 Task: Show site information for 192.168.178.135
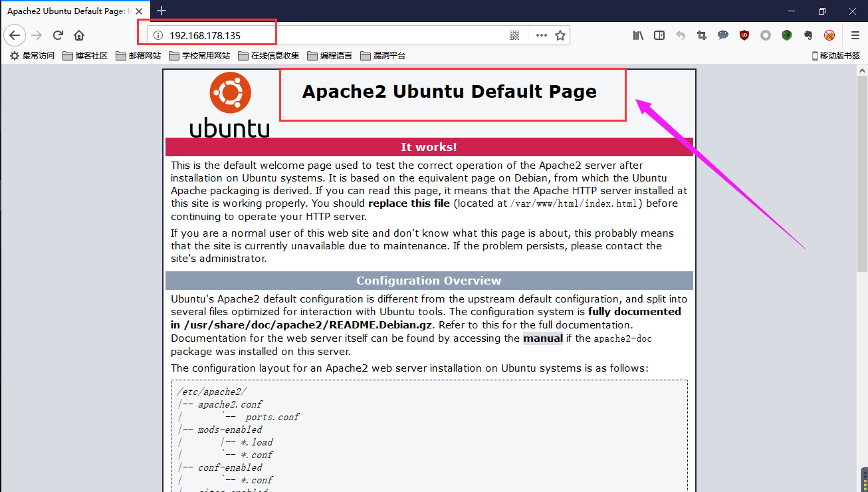158,35
